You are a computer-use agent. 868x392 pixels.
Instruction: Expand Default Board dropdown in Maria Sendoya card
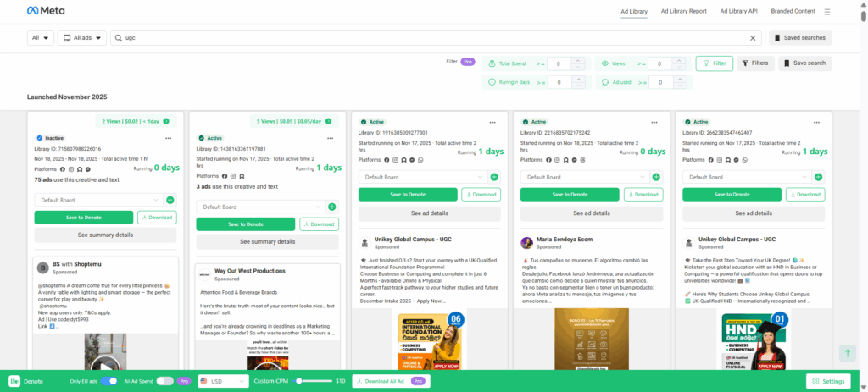(585, 177)
